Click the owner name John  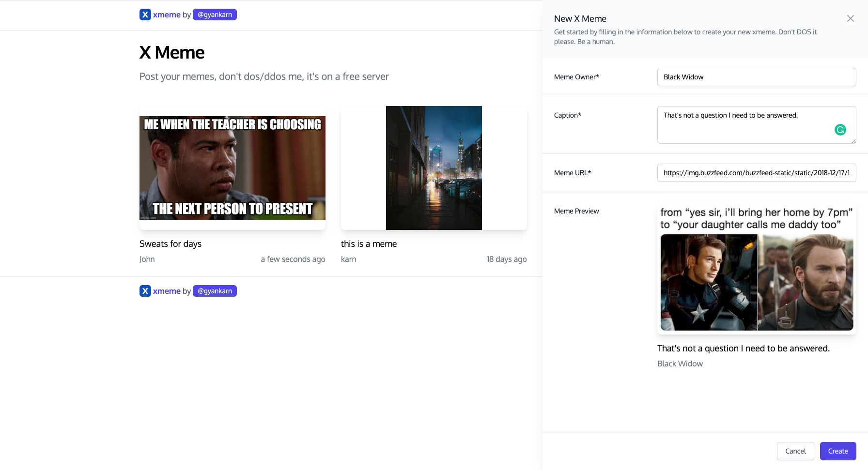pyautogui.click(x=147, y=259)
